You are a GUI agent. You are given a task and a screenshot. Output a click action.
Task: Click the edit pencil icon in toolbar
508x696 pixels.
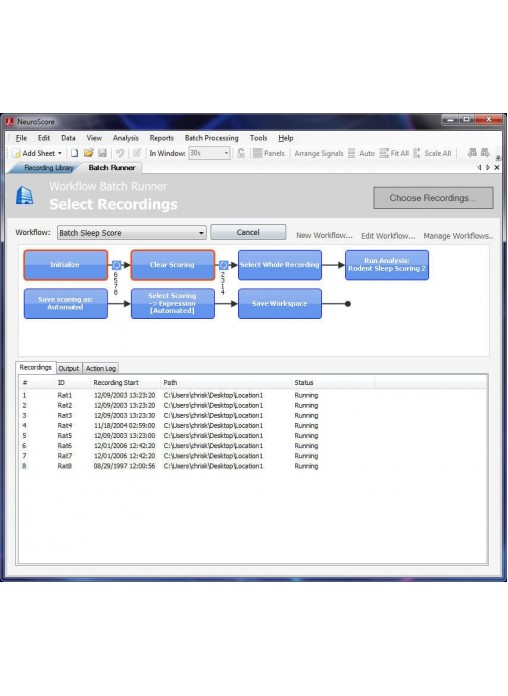click(x=137, y=153)
